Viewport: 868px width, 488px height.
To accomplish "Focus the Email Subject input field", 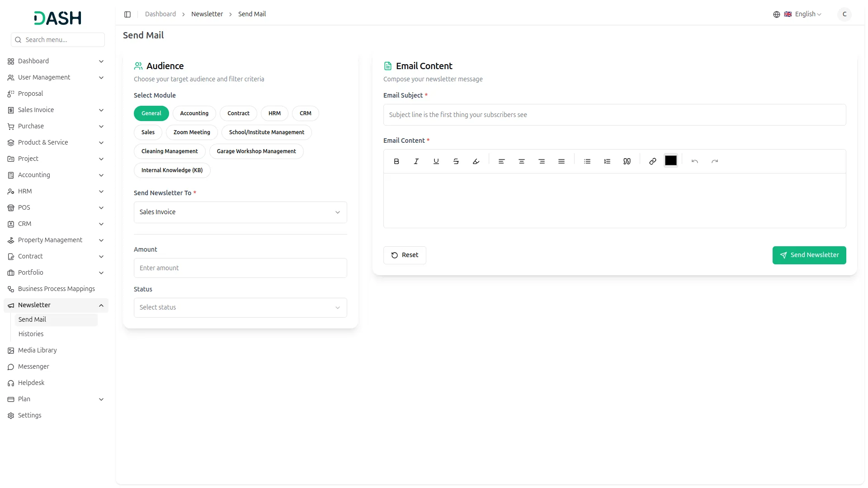I will (615, 115).
